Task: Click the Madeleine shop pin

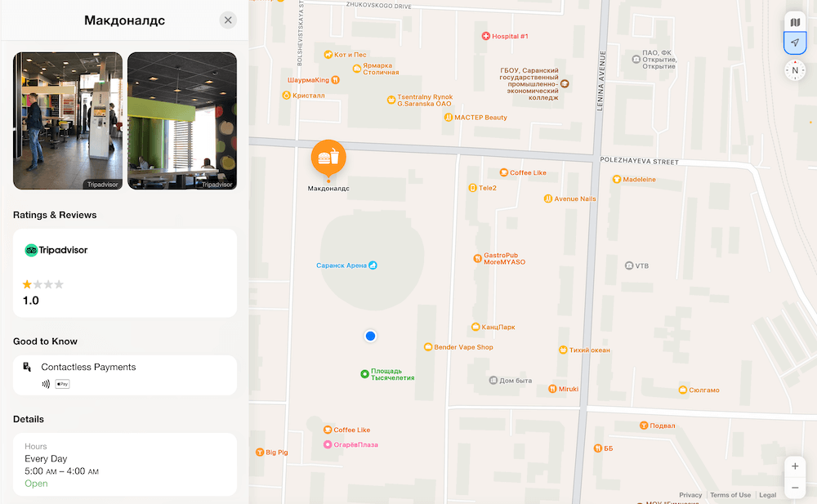Action: (x=615, y=179)
